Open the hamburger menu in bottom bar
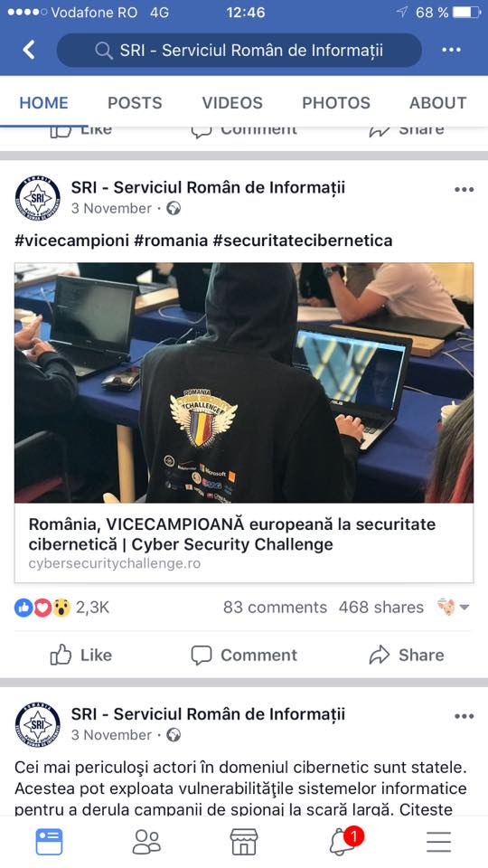 click(x=439, y=842)
